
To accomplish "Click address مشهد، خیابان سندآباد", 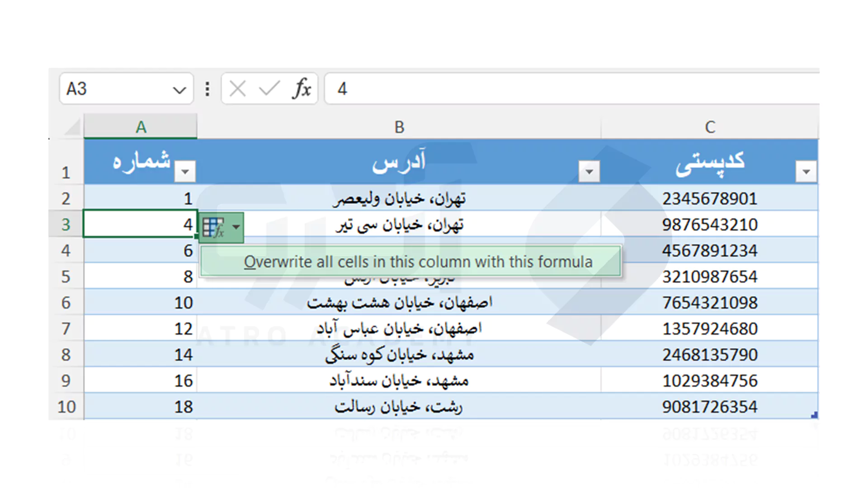I will [399, 380].
